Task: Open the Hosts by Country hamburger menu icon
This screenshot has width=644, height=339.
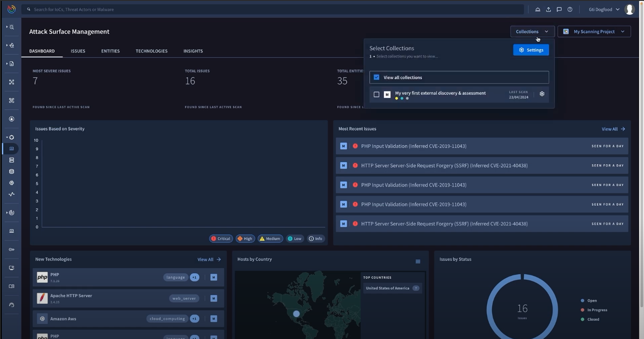Action: click(x=418, y=261)
